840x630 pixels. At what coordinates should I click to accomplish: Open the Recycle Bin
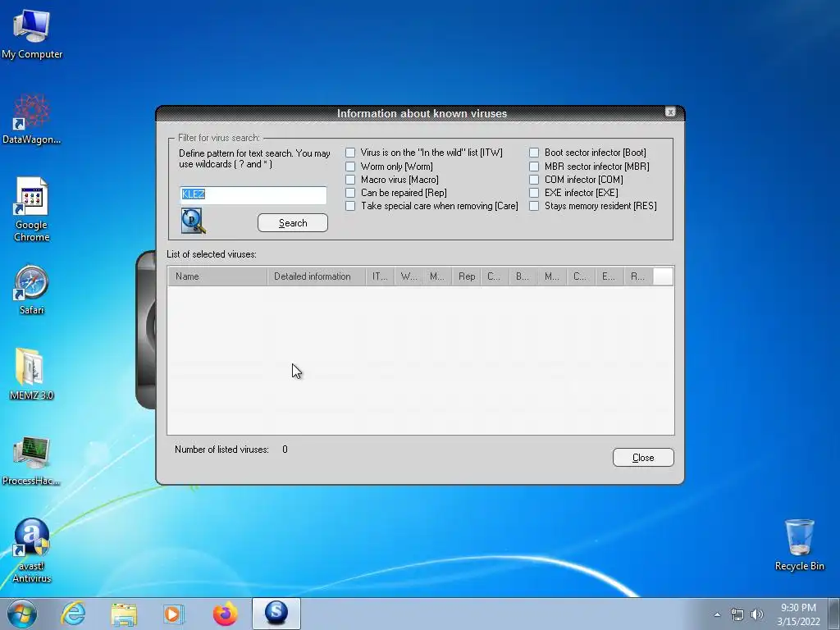point(799,545)
